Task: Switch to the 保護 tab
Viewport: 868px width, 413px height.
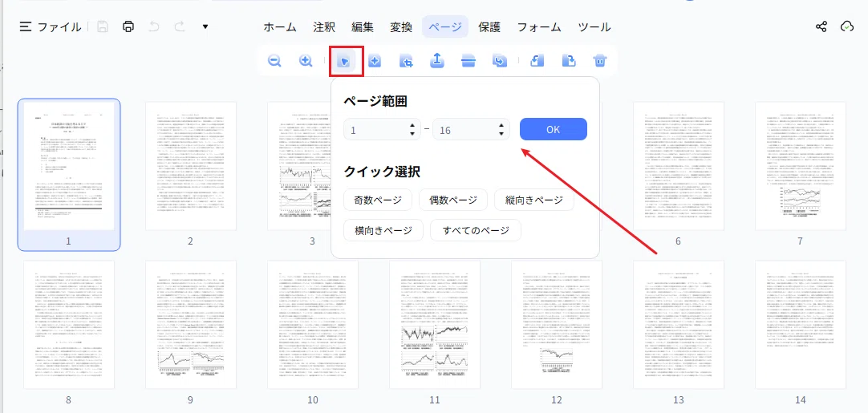Action: [x=489, y=26]
